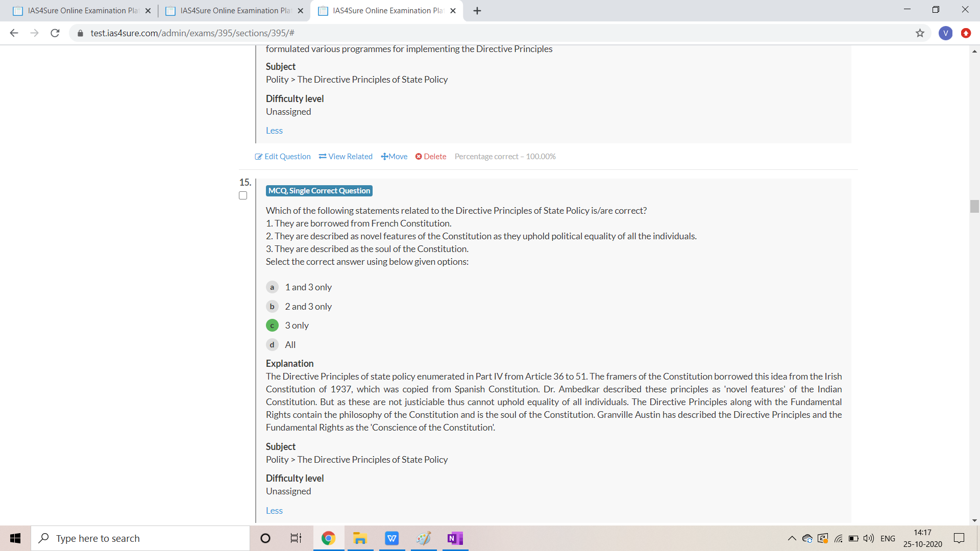Show hidden system tray icons chevron
Screen dimensions: 980x551
click(792, 538)
